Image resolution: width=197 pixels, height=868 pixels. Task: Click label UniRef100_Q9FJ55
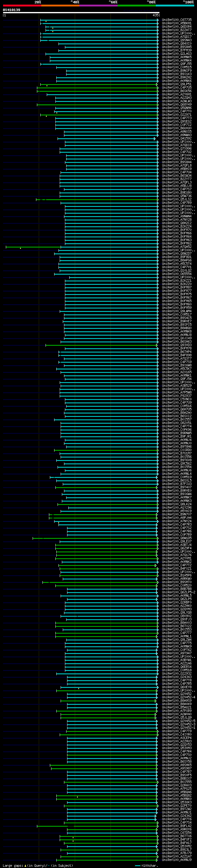[177, 64]
